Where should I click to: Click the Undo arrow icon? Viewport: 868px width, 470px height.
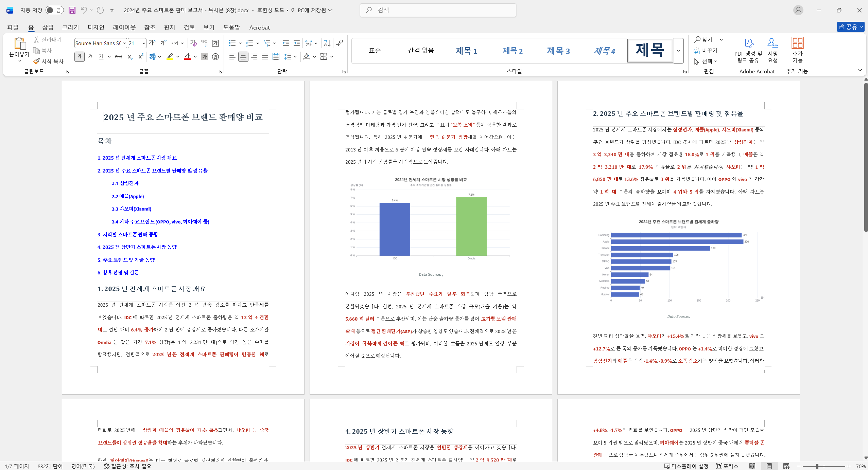83,10
